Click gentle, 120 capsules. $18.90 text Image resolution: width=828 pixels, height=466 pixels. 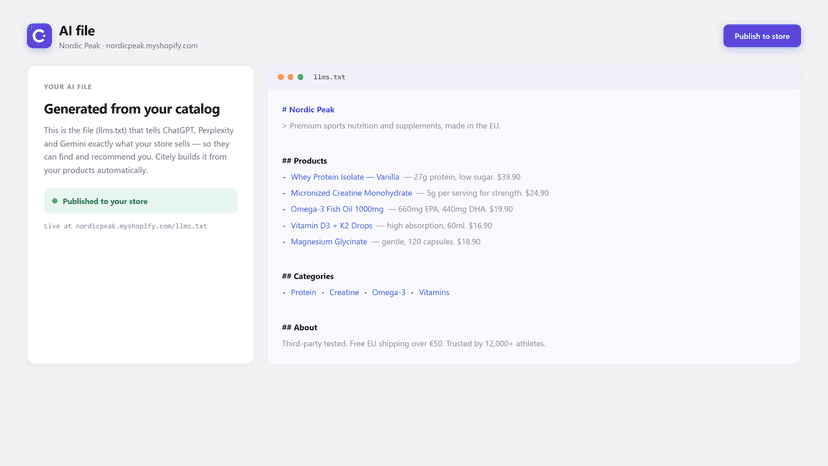tap(426, 241)
